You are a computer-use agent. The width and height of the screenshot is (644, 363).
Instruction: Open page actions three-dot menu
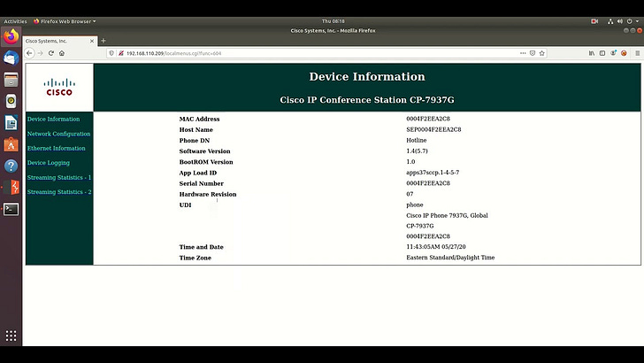click(523, 53)
